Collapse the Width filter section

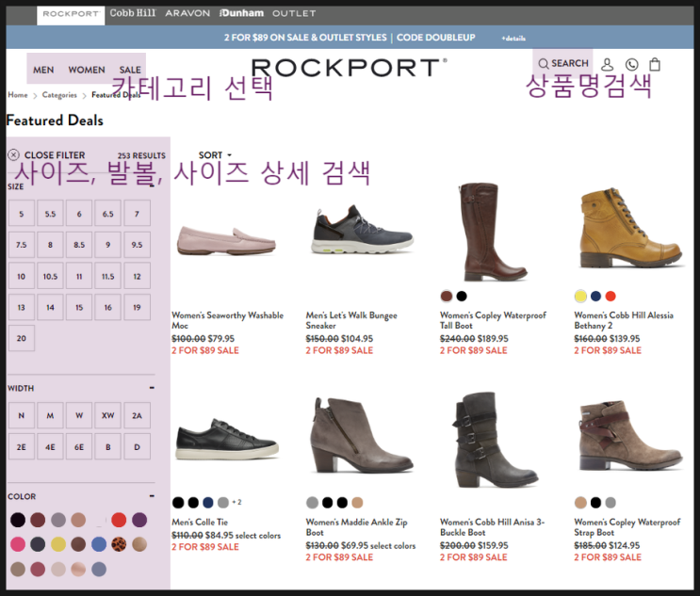click(x=152, y=388)
